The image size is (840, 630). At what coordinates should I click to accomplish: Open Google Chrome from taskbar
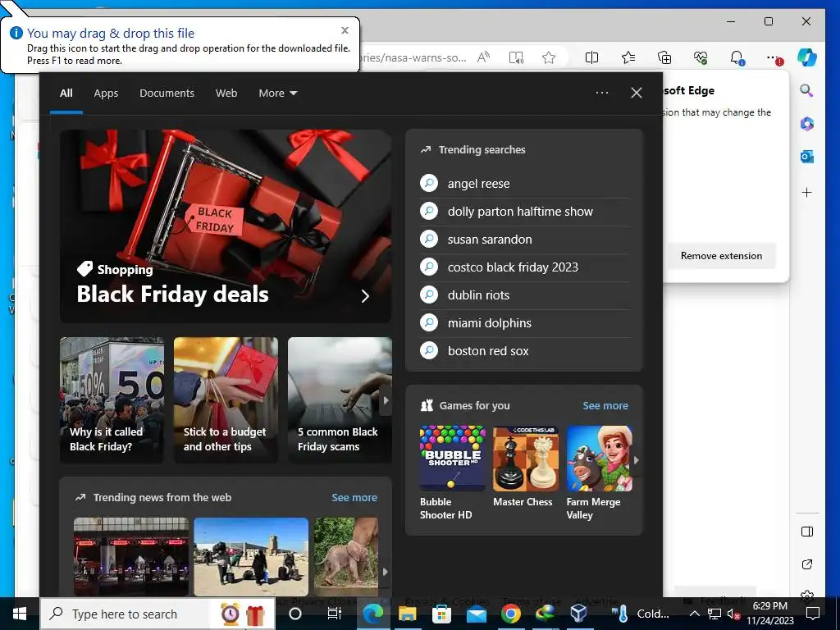tap(510, 614)
